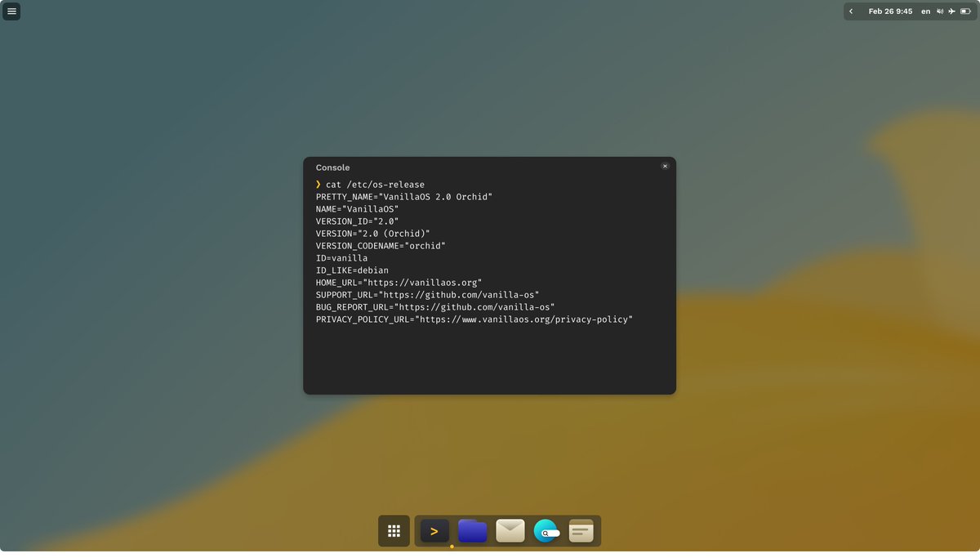The width and height of the screenshot is (980, 558).
Task: Click the muted volume icon
Action: (x=940, y=11)
